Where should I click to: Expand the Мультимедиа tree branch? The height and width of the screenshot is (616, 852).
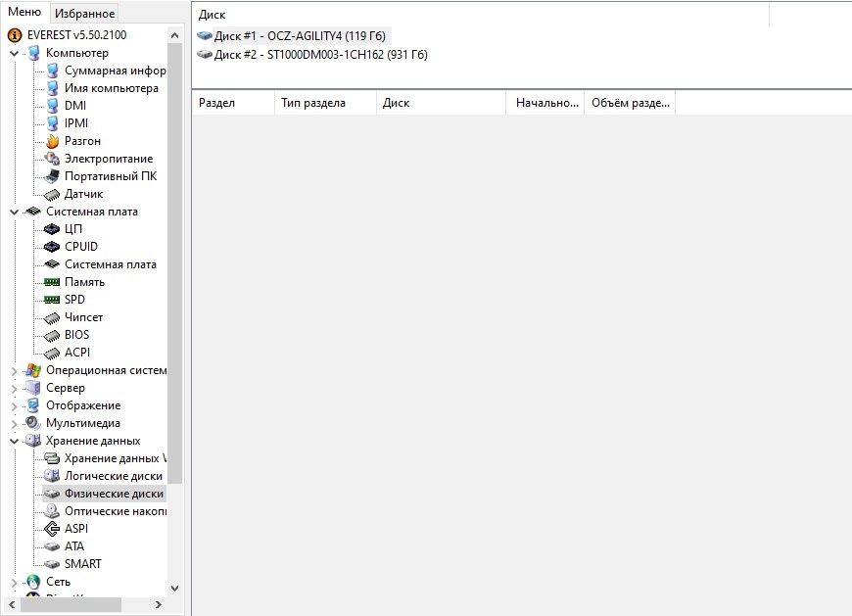coord(14,424)
